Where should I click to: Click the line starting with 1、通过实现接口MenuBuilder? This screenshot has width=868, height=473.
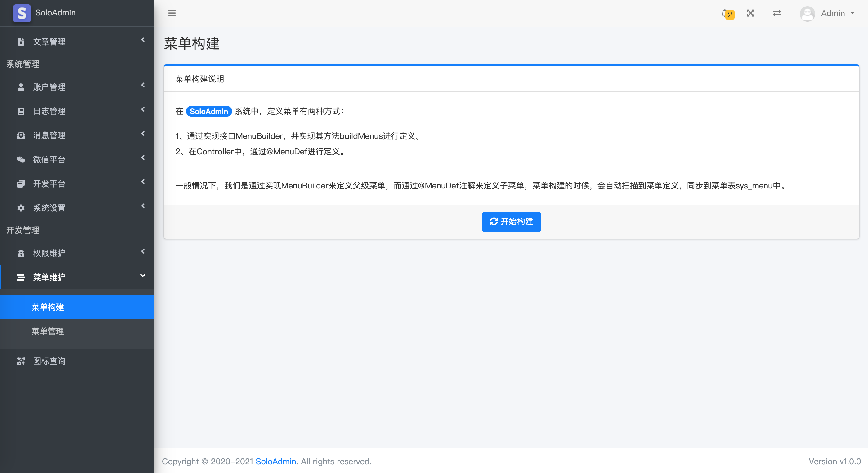point(298,136)
